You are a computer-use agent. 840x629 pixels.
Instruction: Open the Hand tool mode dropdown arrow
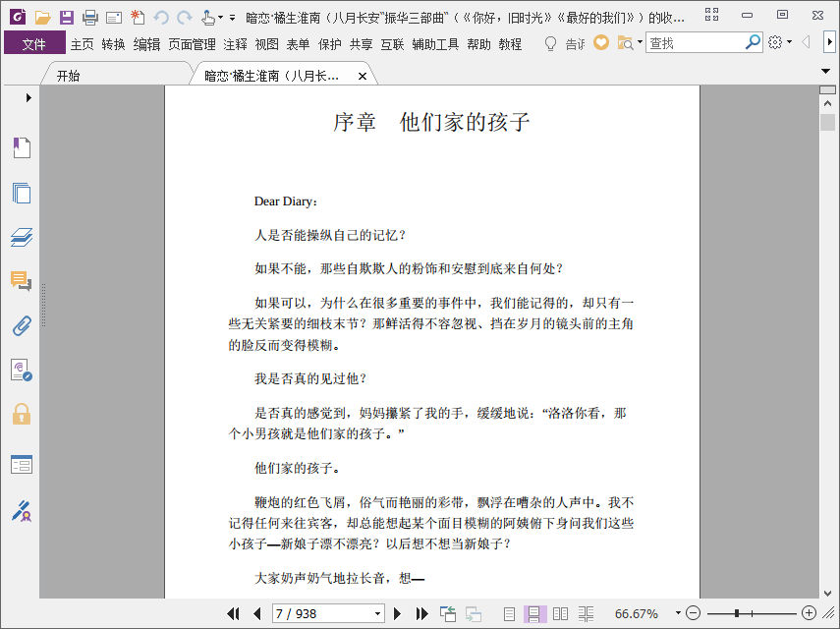220,18
